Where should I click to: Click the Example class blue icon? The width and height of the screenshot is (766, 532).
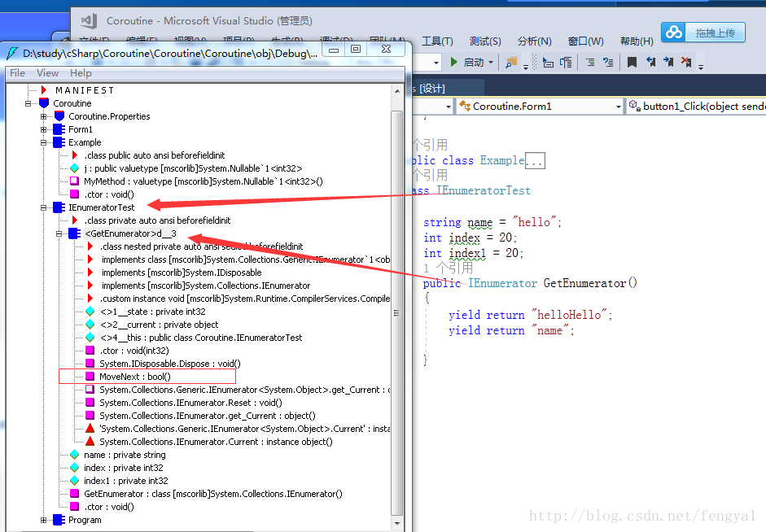59,142
